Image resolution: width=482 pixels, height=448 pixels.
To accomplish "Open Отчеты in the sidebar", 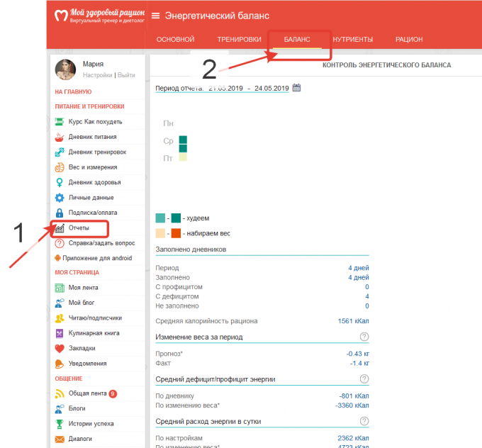I will click(x=79, y=228).
